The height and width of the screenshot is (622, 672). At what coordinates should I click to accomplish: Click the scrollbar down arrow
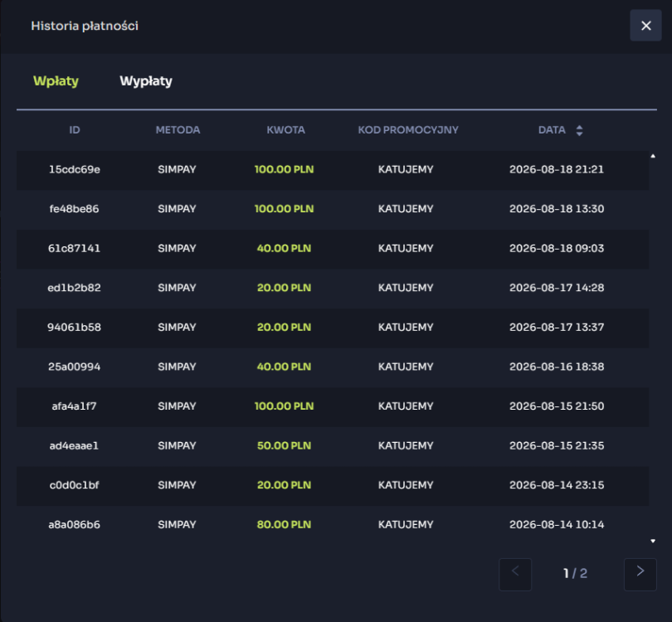click(x=653, y=541)
